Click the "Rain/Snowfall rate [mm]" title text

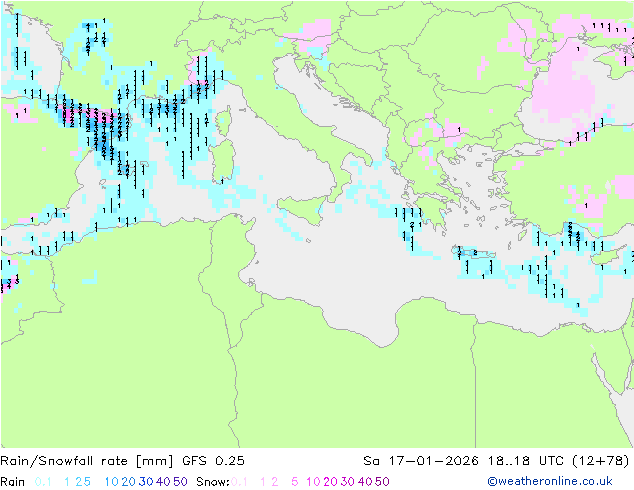pos(87,461)
